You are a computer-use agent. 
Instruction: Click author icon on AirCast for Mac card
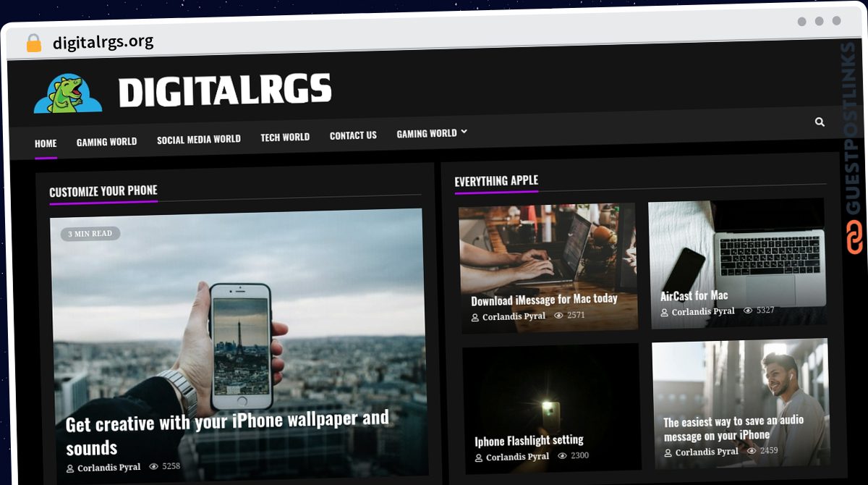point(664,313)
